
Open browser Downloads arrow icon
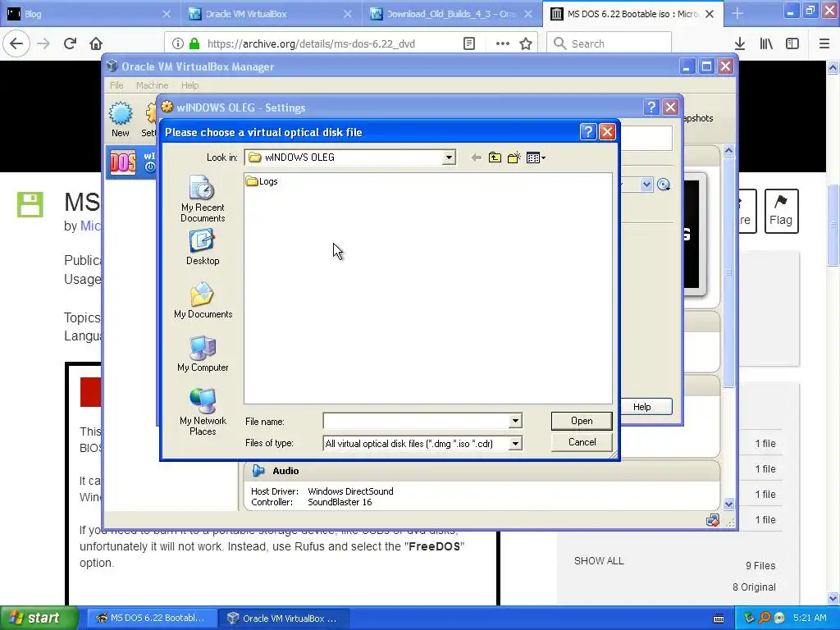[x=740, y=44]
